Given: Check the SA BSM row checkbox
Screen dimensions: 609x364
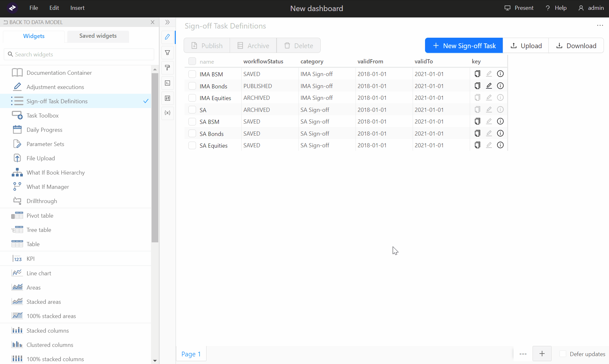Looking at the screenshot, I should (x=192, y=122).
